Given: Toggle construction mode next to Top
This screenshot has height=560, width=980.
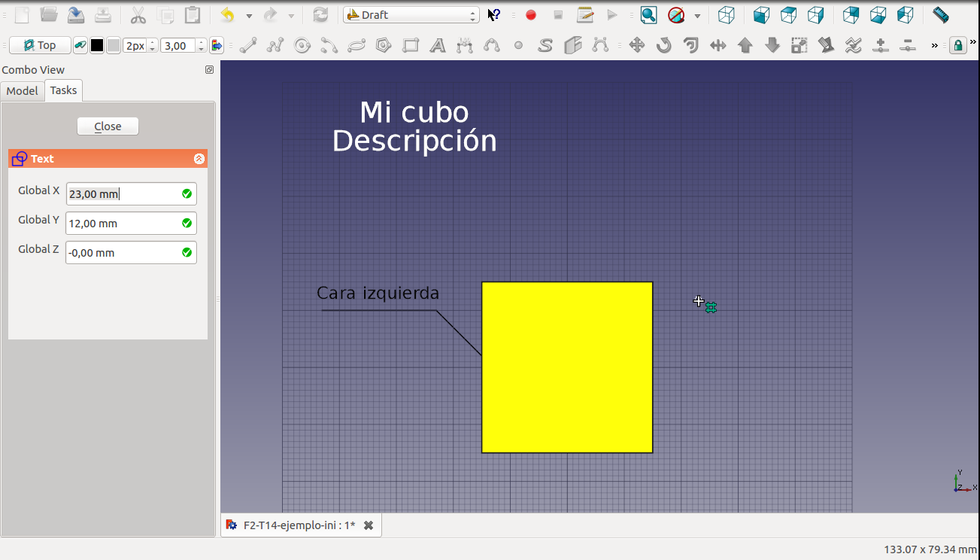Looking at the screenshot, I should point(80,46).
